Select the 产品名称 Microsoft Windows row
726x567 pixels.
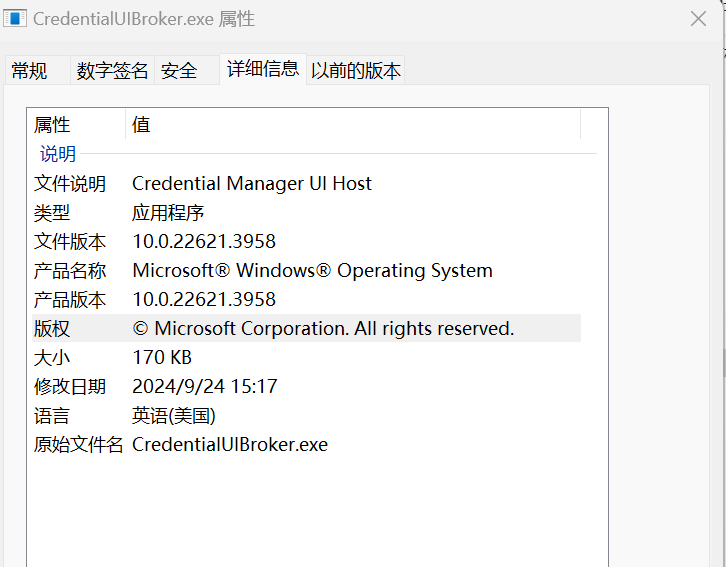(x=306, y=270)
